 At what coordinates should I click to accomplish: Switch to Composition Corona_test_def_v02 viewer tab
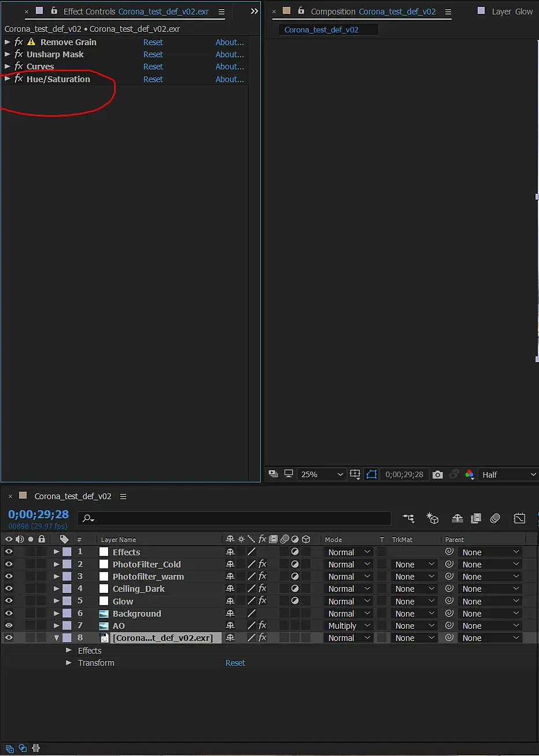pos(373,12)
